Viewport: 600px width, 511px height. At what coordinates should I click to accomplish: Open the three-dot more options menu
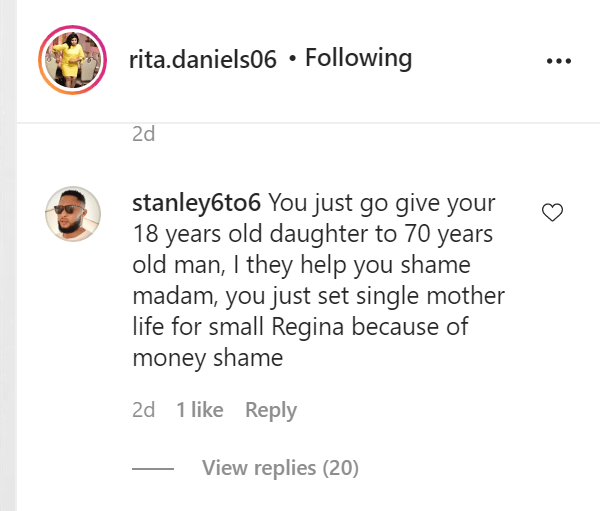[557, 60]
